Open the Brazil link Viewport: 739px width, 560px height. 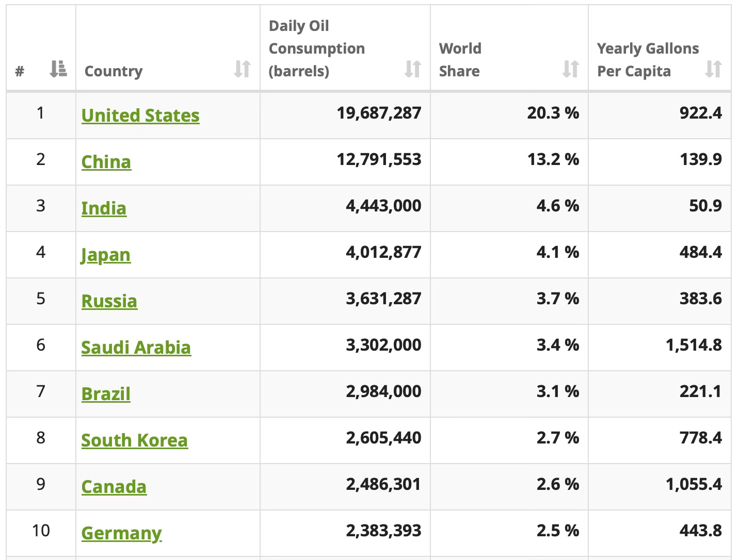click(106, 394)
